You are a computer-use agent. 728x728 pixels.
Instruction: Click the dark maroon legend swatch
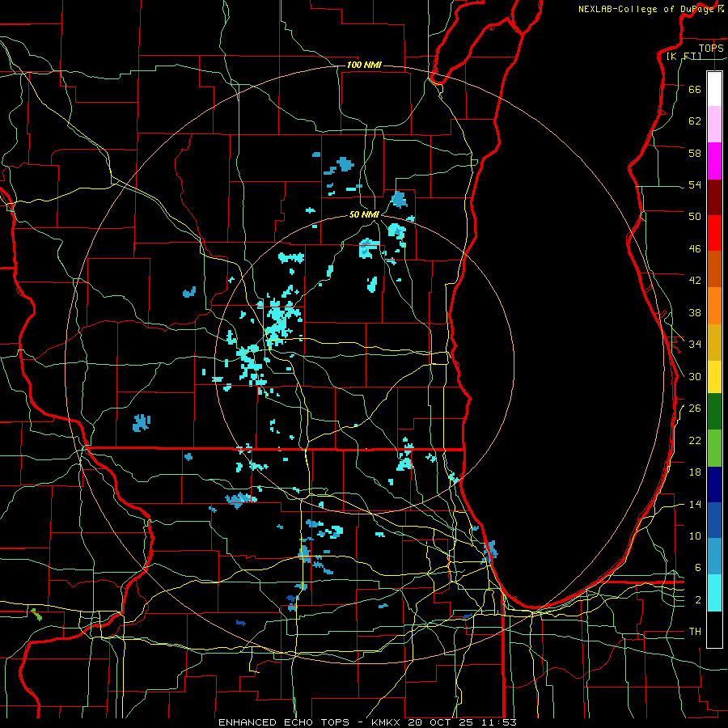pyautogui.click(x=714, y=197)
